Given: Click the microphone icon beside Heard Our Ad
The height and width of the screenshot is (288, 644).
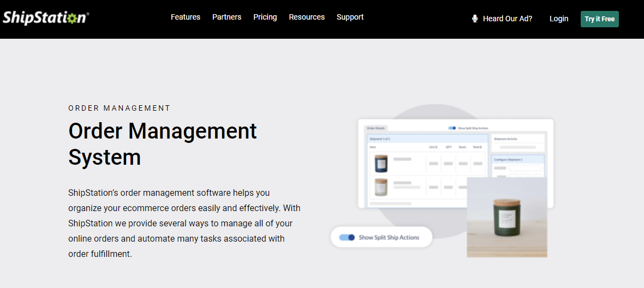Looking at the screenshot, I should (475, 19).
